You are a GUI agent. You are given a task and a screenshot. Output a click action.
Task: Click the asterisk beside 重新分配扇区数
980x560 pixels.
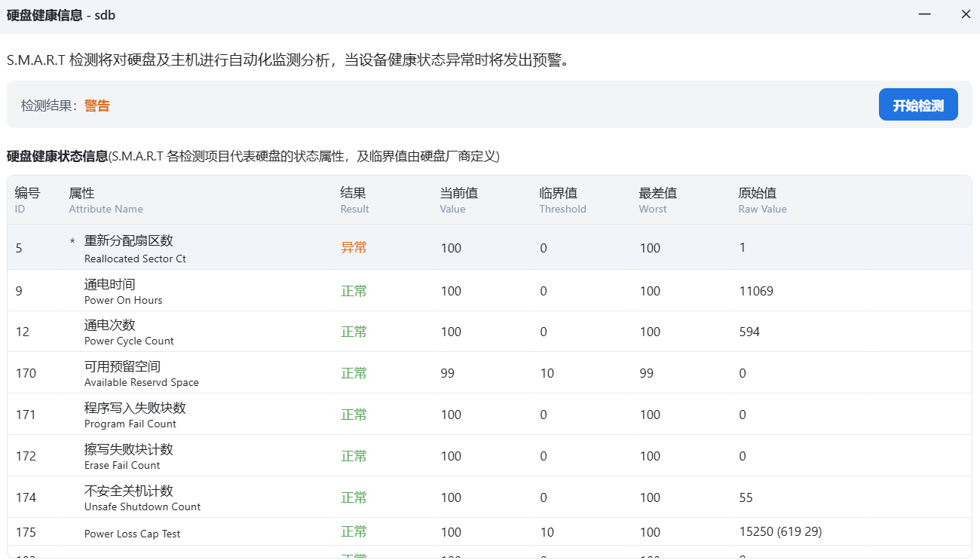(72, 241)
